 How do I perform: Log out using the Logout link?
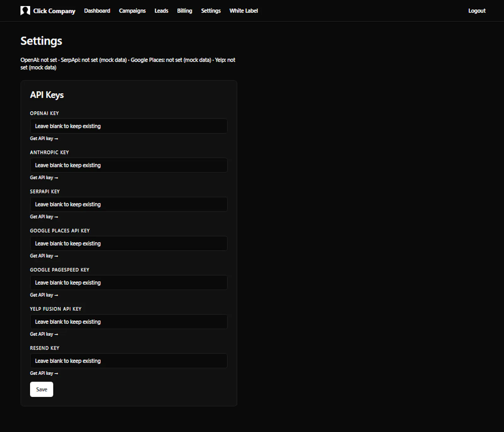click(x=477, y=11)
